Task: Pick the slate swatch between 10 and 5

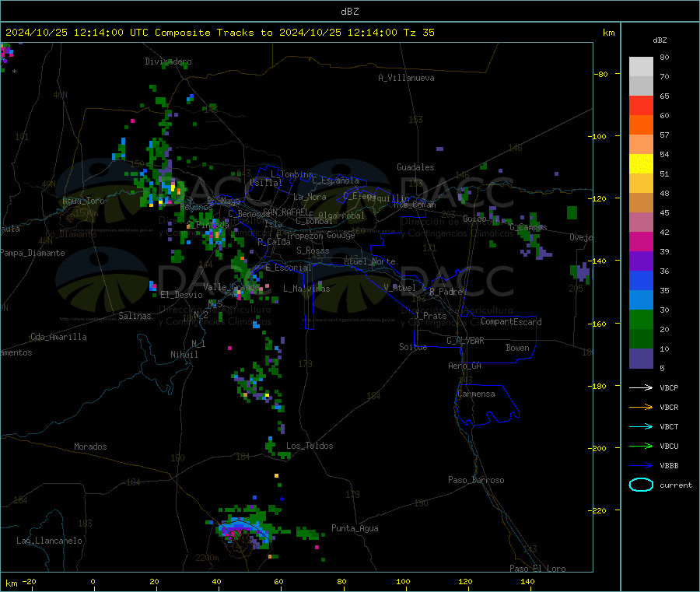Action: 641,359
